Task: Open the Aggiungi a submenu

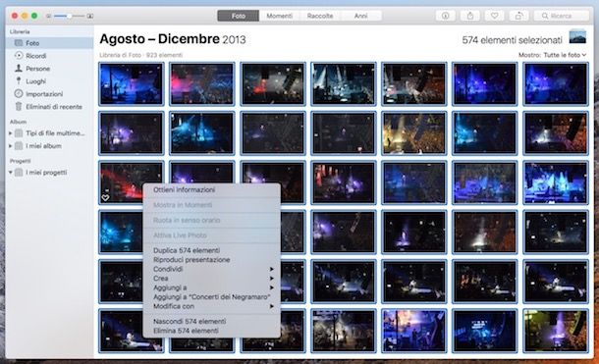Action: pos(211,287)
